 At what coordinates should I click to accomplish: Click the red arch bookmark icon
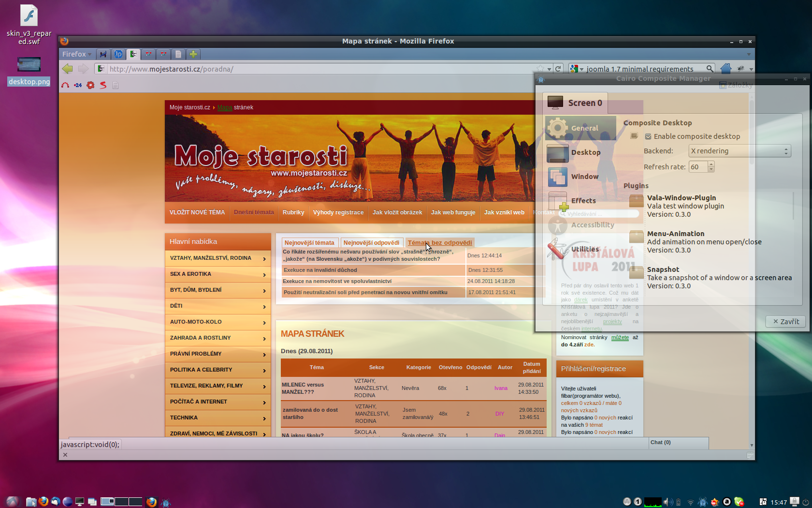(65, 85)
